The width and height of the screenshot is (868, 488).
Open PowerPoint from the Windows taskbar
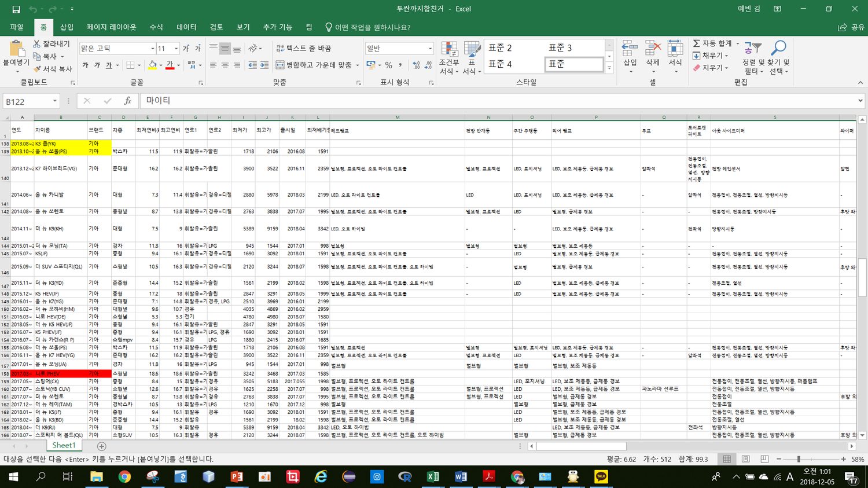(x=237, y=477)
